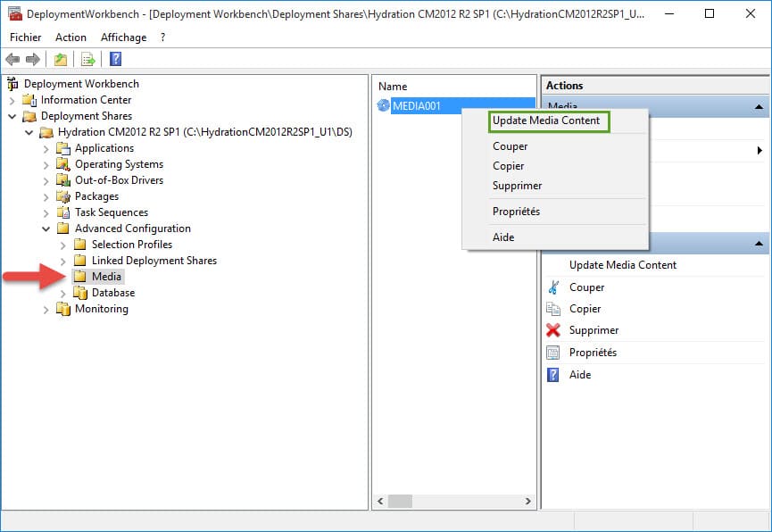772x532 pixels.
Task: Click the Selection Profiles folder icon
Action: [x=80, y=245]
